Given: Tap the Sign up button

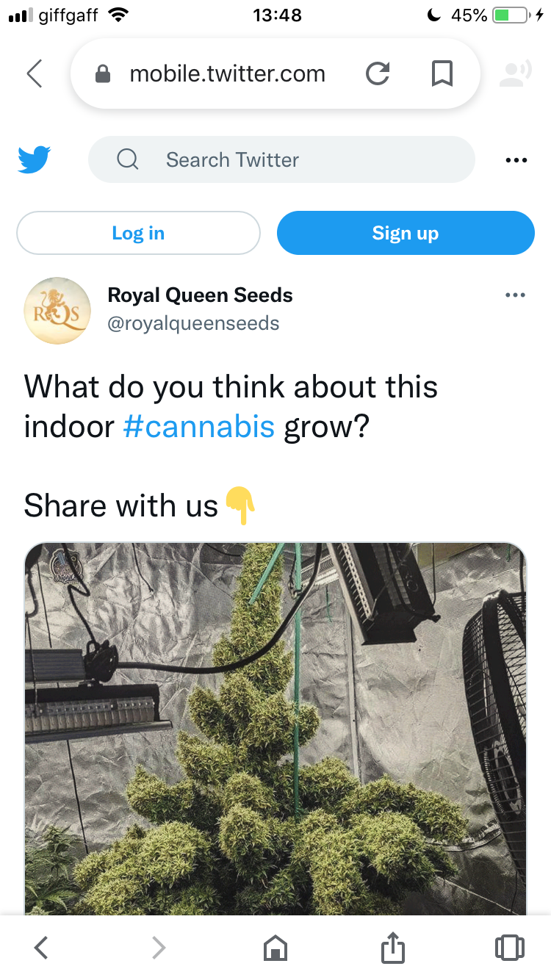Looking at the screenshot, I should click(406, 233).
